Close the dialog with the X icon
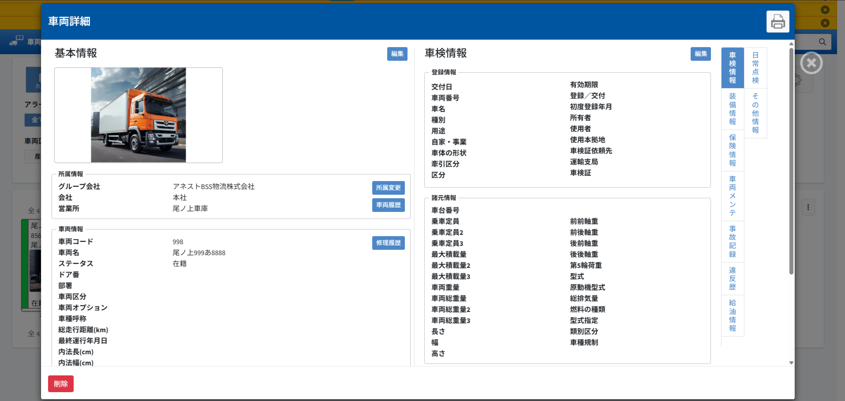This screenshot has height=401, width=845. [x=811, y=62]
